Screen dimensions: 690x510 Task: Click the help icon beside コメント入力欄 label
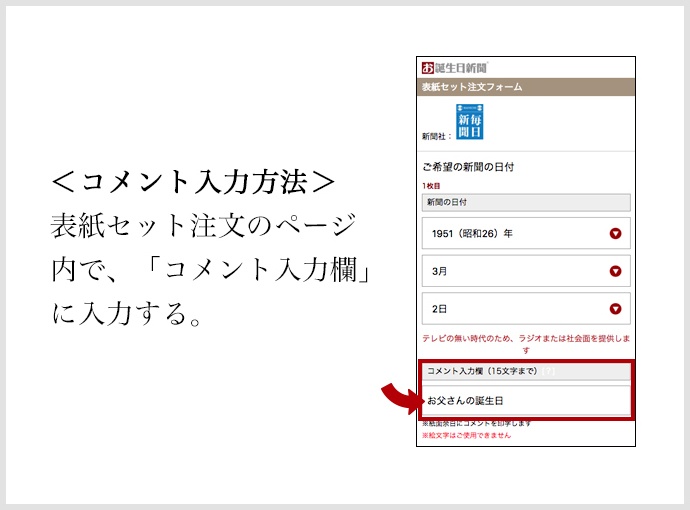[548, 372]
